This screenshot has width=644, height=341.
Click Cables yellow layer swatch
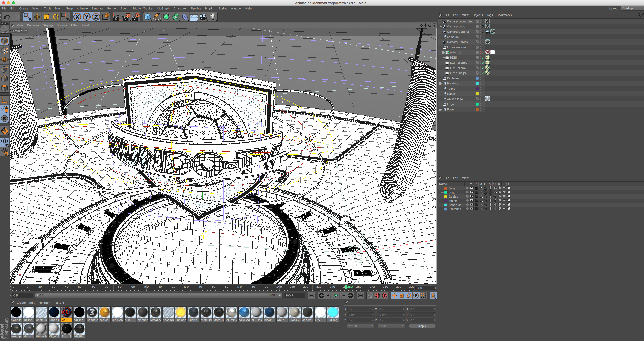446,197
